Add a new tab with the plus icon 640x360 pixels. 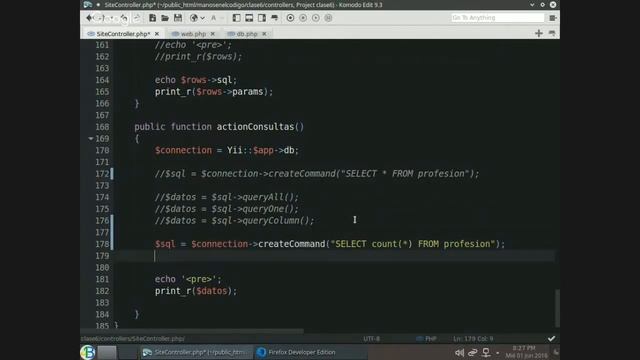point(539,33)
